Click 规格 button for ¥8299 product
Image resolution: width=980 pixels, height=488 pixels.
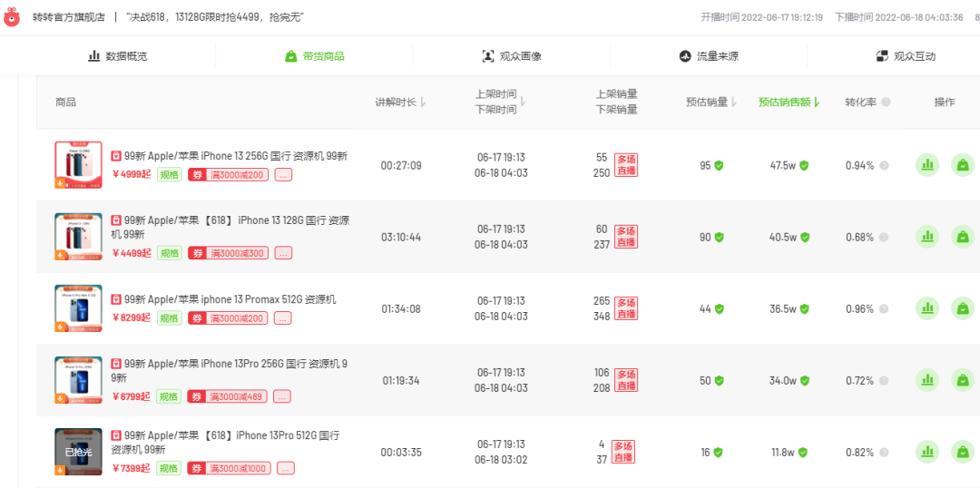tap(169, 318)
